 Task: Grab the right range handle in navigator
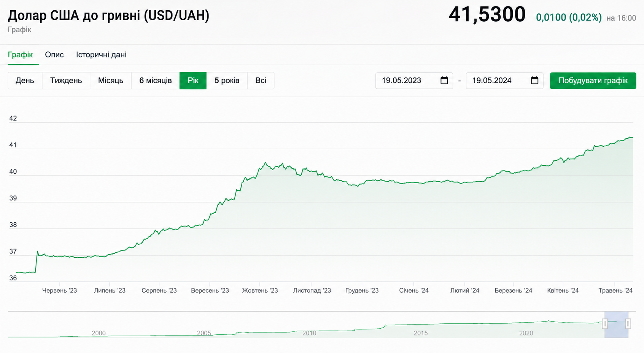(x=628, y=324)
